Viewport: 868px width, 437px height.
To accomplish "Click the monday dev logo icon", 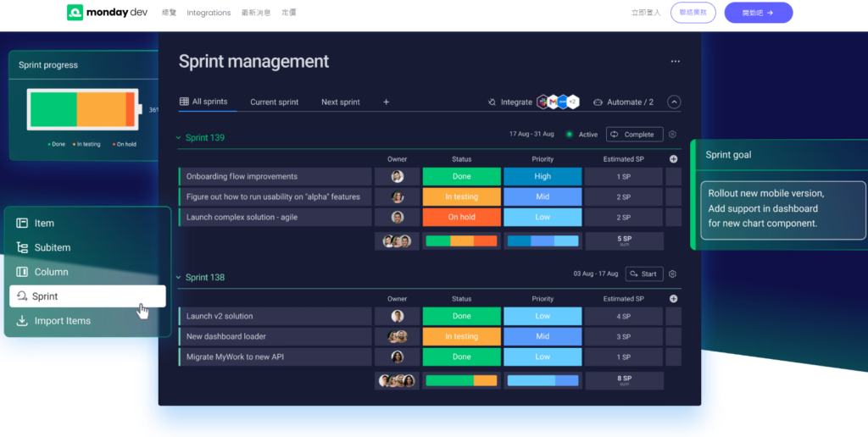I will 75,12.
